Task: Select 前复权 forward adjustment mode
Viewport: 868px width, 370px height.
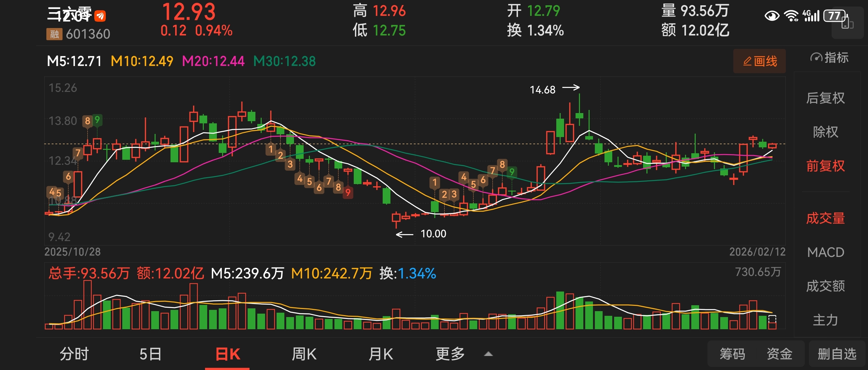Action: 825,166
